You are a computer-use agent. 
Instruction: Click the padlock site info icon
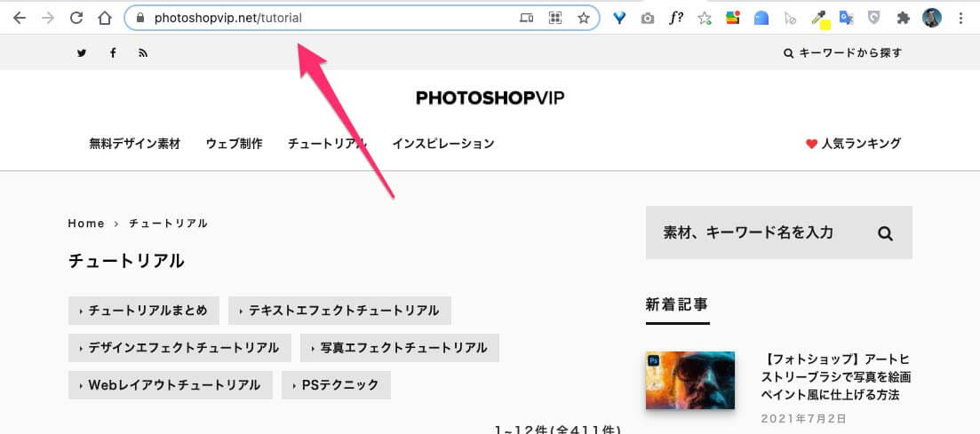[140, 18]
